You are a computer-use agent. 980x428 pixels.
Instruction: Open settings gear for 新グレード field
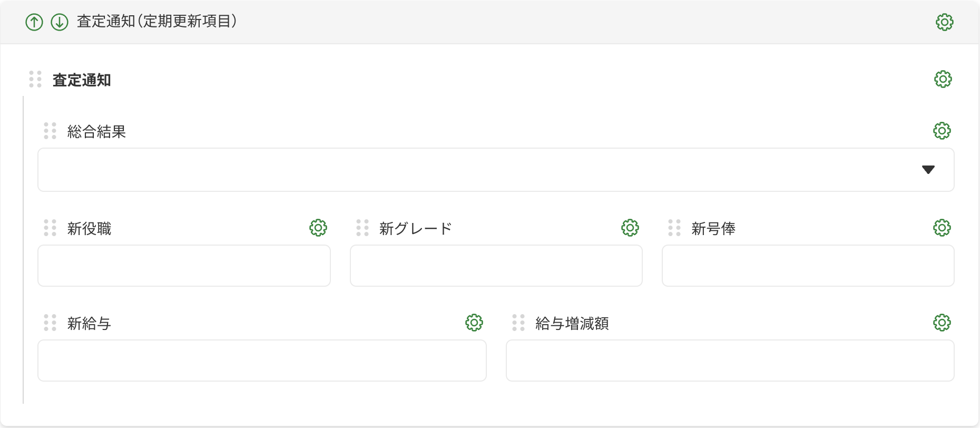[x=630, y=228]
